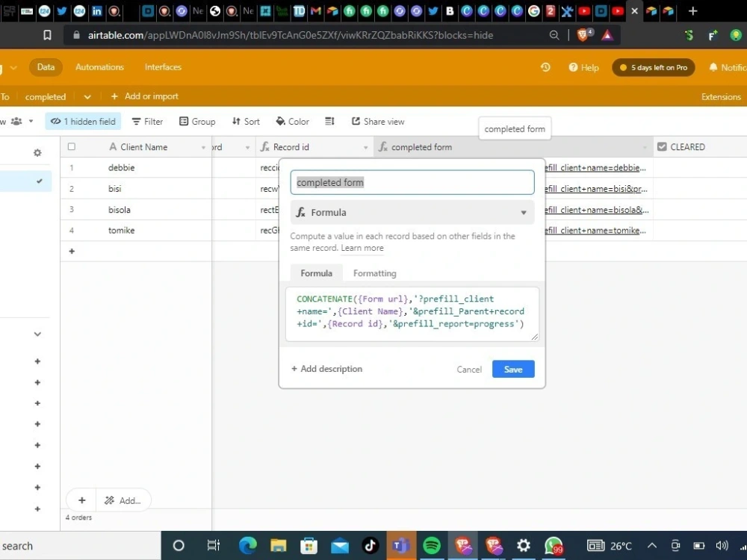Open the Learn more link
This screenshot has height=560, width=747.
pos(362,248)
